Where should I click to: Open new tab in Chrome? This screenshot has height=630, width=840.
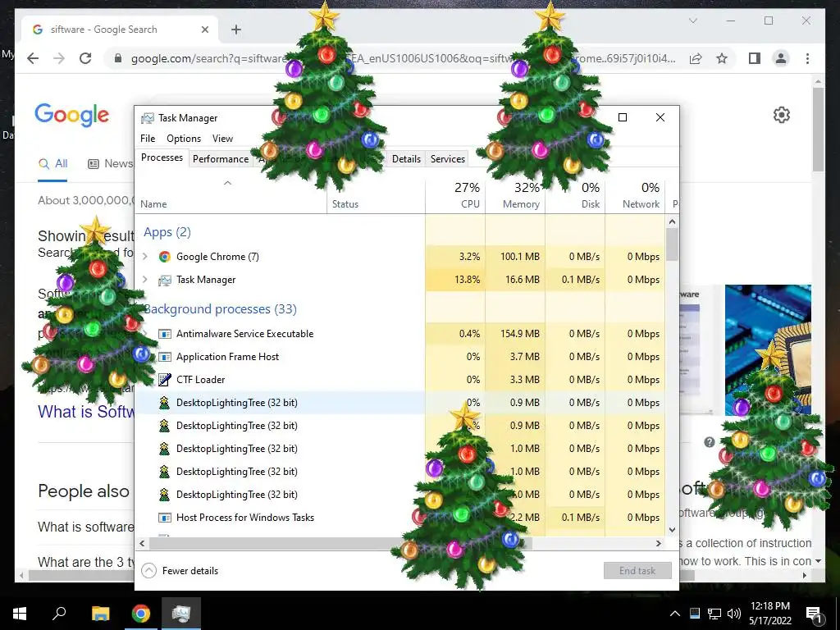point(236,30)
